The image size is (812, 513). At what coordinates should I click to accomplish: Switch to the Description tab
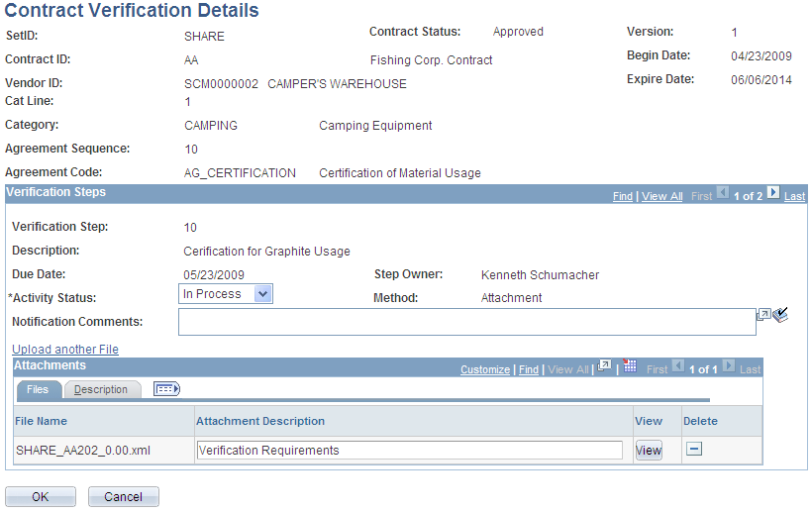tap(101, 389)
